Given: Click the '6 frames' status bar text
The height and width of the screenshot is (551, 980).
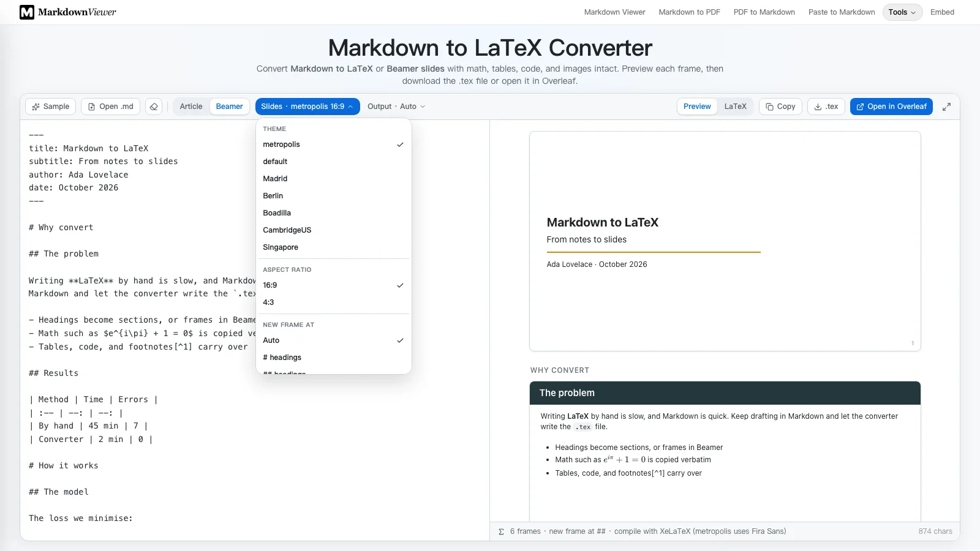Looking at the screenshot, I should pyautogui.click(x=525, y=531).
